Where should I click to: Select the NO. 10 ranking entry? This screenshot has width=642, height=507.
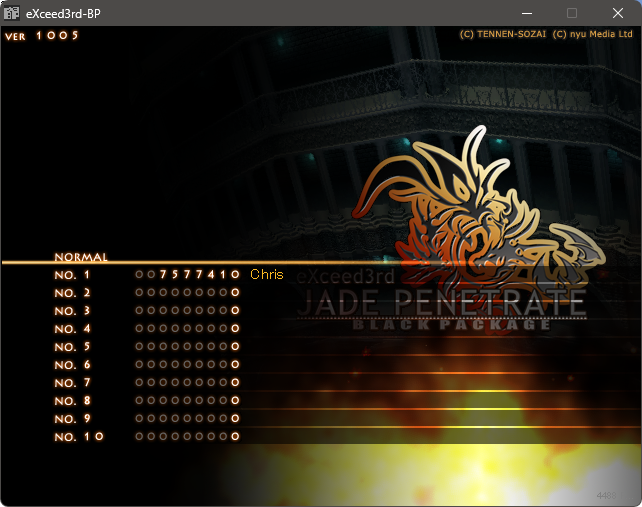pos(78,437)
